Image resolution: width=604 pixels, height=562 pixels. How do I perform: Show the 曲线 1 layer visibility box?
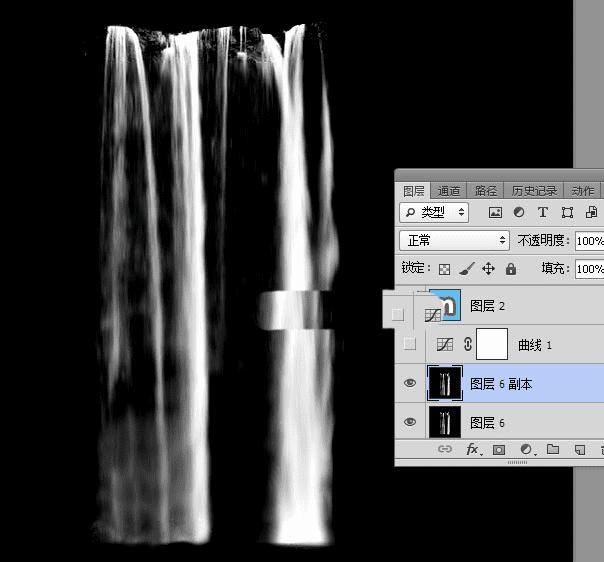pos(410,343)
